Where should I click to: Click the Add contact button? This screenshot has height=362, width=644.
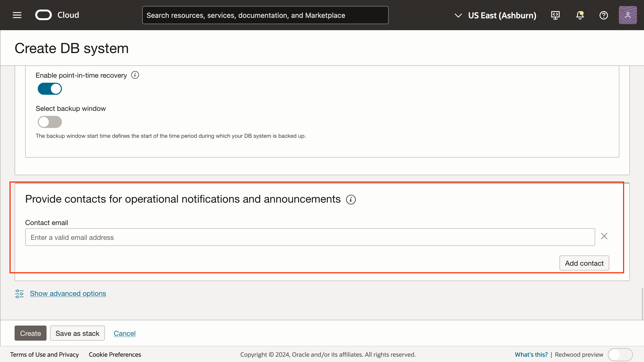[x=584, y=263]
